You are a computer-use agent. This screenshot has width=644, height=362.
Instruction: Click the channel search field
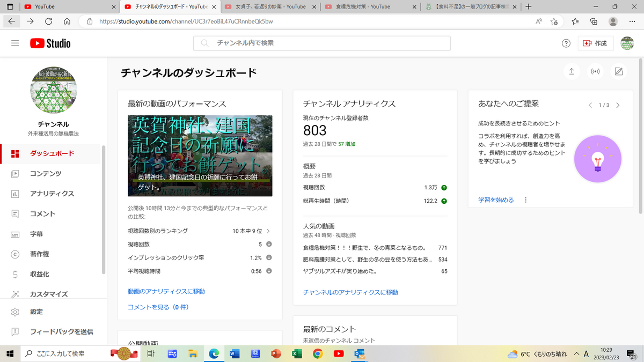(x=322, y=43)
